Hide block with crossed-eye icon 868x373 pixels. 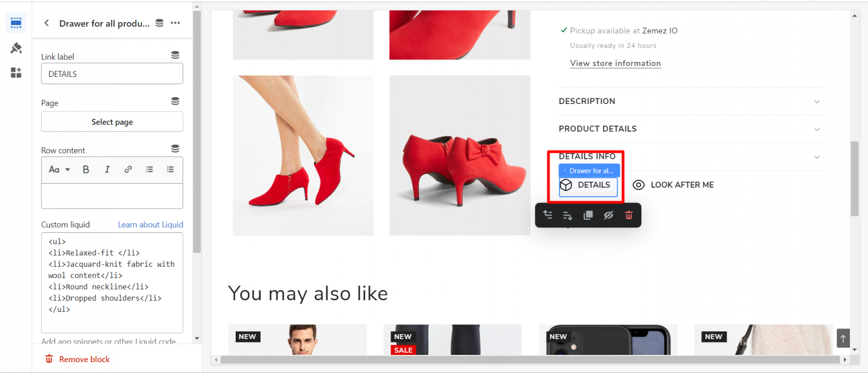(608, 215)
